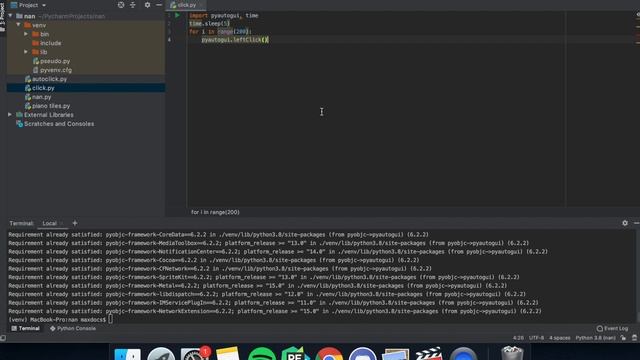Click the NetworkExtension requirement line in terminal
This screenshot has width=640, height=360.
point(275,311)
